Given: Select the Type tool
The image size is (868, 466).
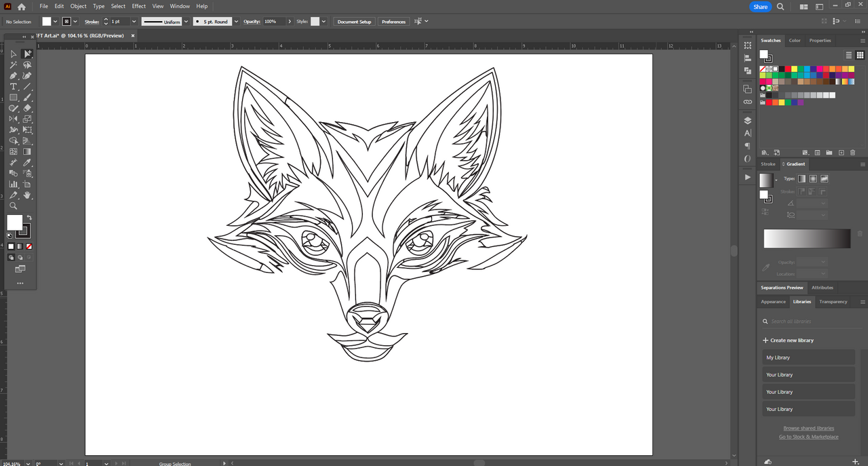Looking at the screenshot, I should pos(13,87).
